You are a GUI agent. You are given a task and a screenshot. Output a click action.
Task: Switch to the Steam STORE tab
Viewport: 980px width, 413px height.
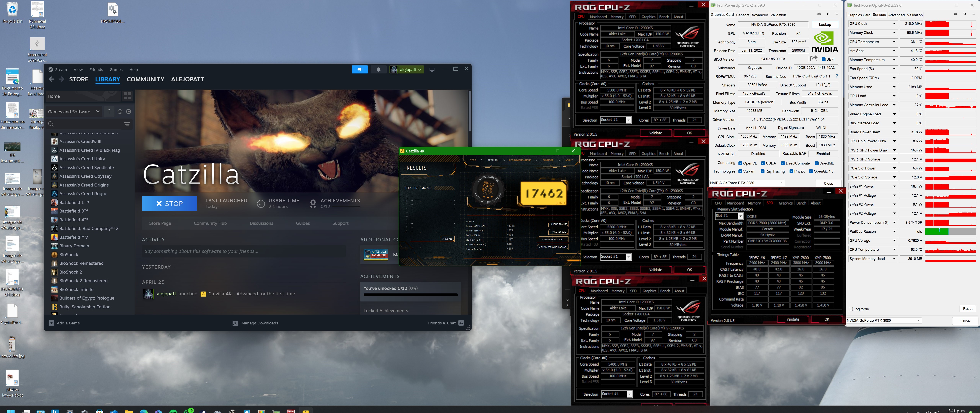click(x=79, y=79)
